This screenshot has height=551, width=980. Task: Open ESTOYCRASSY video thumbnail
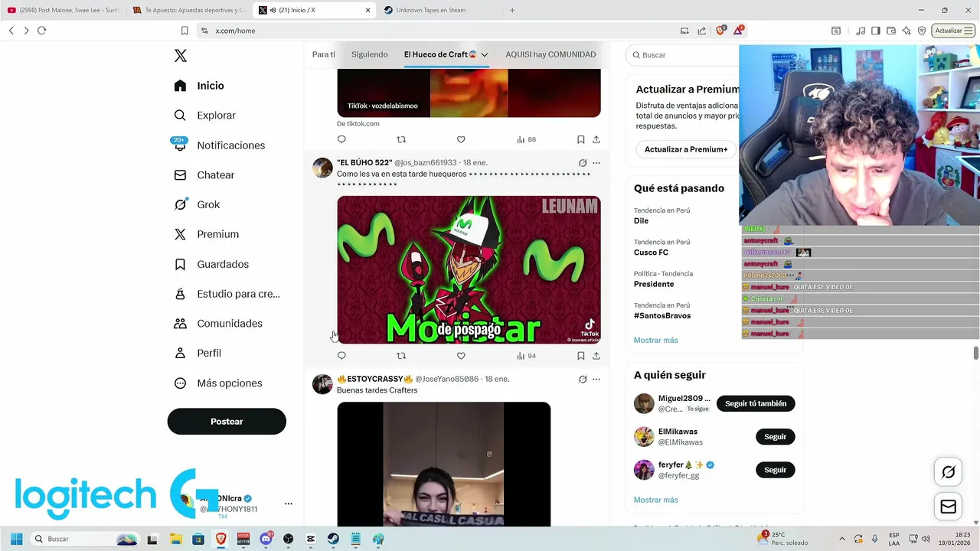coord(444,464)
